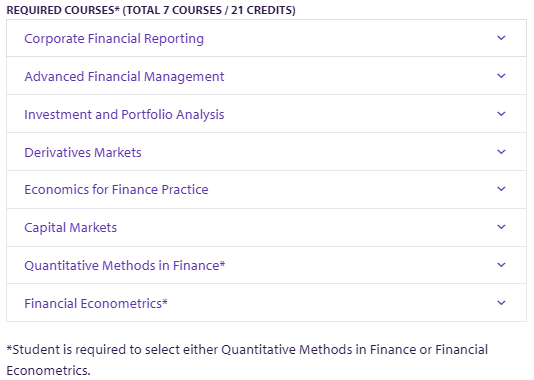Image resolution: width=534 pixels, height=380 pixels.
Task: Select the Financial Econometrics title link
Action: 96,303
